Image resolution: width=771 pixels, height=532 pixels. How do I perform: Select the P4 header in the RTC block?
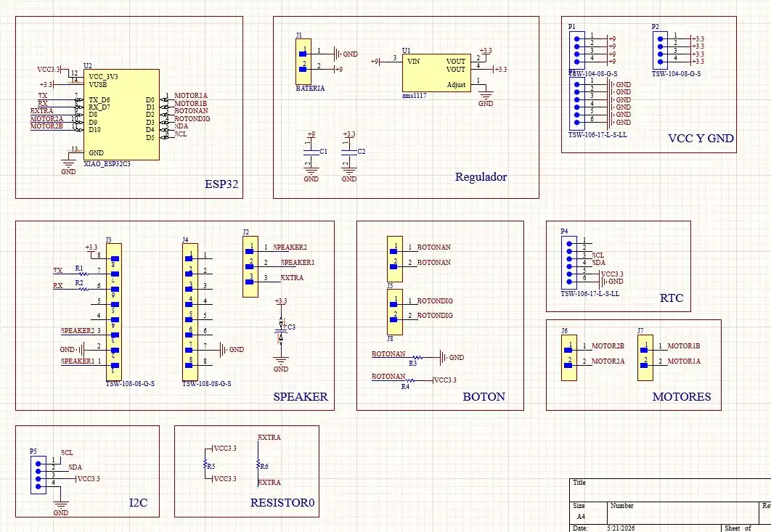[x=569, y=263]
